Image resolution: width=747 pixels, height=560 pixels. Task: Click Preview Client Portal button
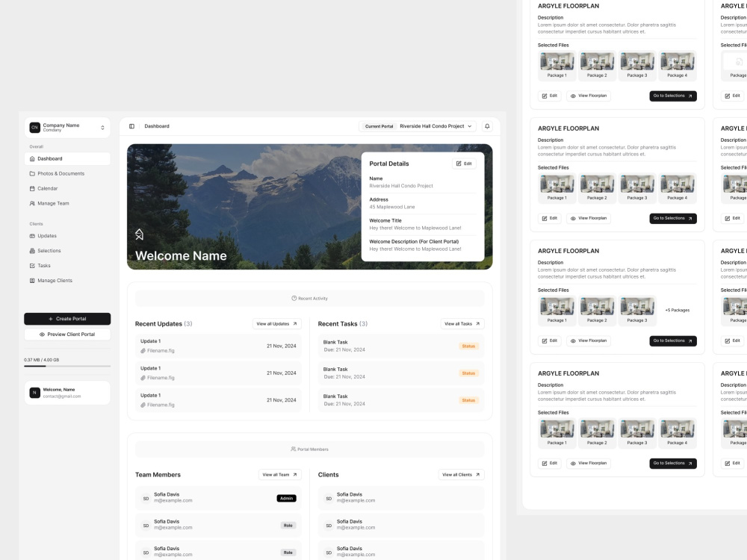[67, 335]
